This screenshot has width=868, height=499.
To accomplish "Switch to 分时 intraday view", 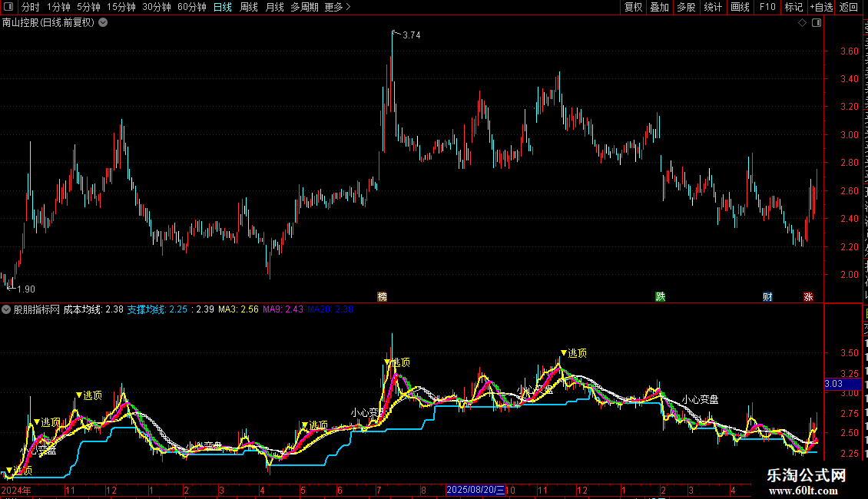I will (x=31, y=7).
